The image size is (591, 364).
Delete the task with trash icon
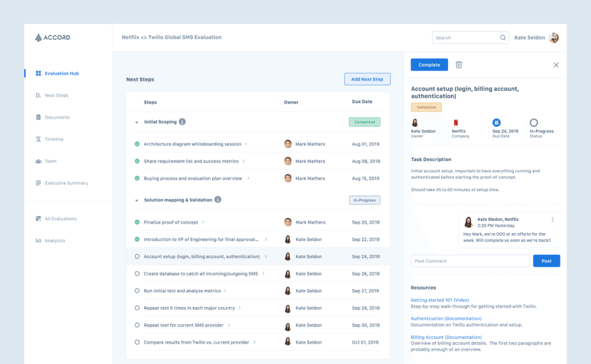tap(459, 65)
